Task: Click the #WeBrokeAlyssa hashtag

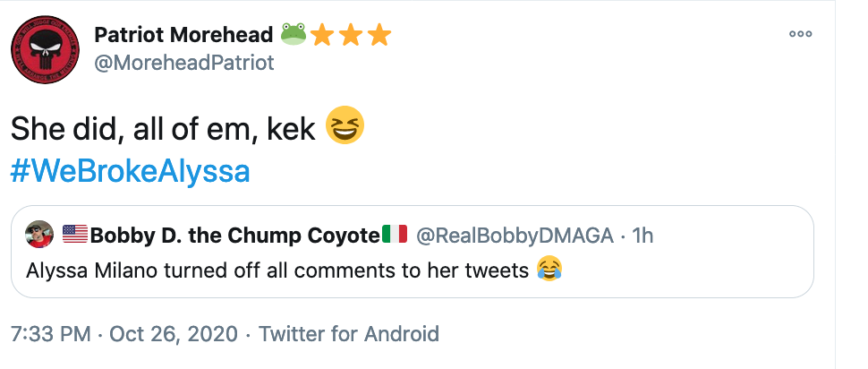Action: [x=131, y=172]
